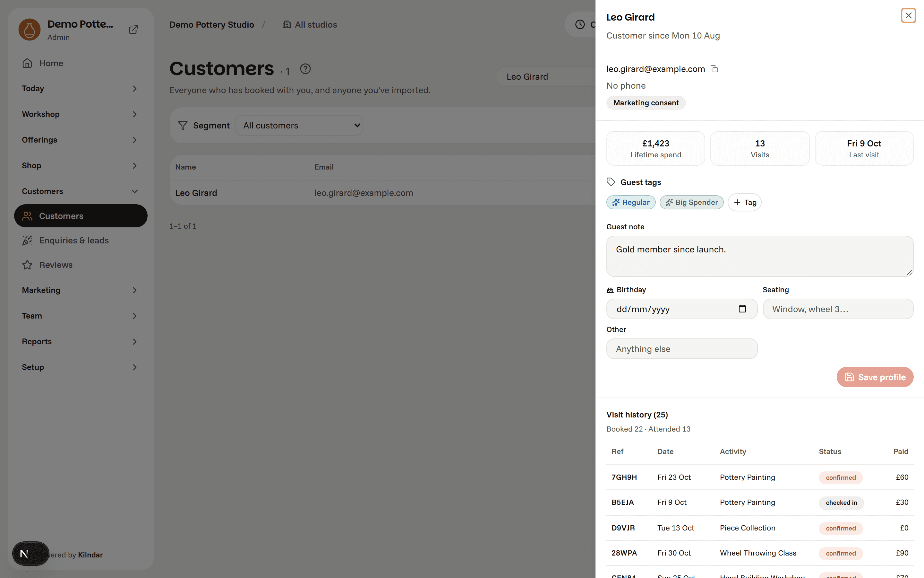The image size is (924, 578).
Task: Go to Home in the sidebar
Action: click(81, 63)
